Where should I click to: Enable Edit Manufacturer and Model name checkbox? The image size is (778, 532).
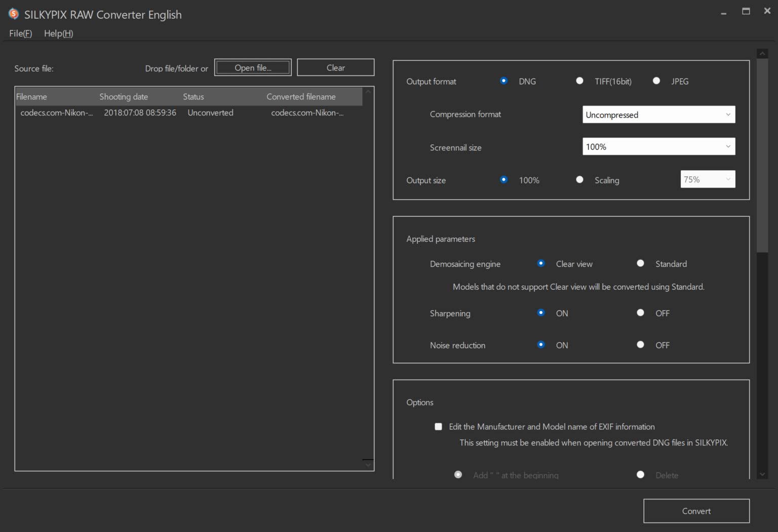pyautogui.click(x=438, y=427)
